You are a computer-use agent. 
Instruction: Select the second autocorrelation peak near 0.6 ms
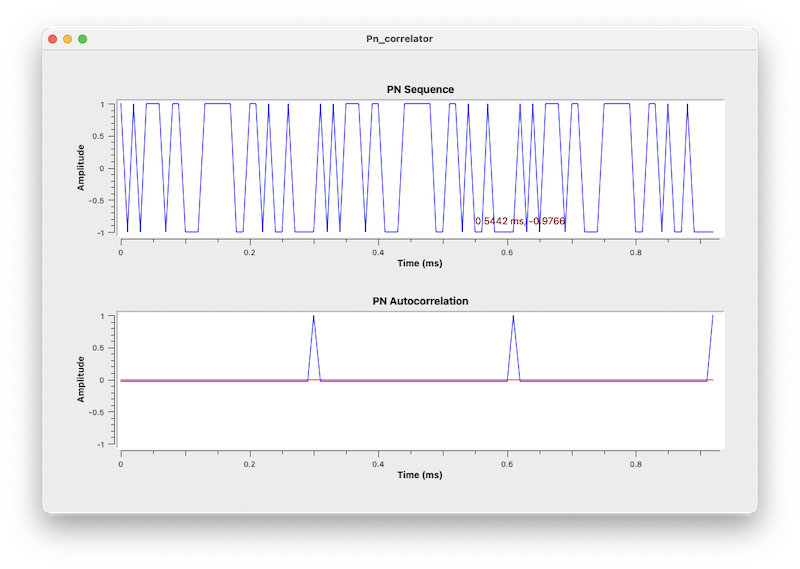click(x=513, y=317)
